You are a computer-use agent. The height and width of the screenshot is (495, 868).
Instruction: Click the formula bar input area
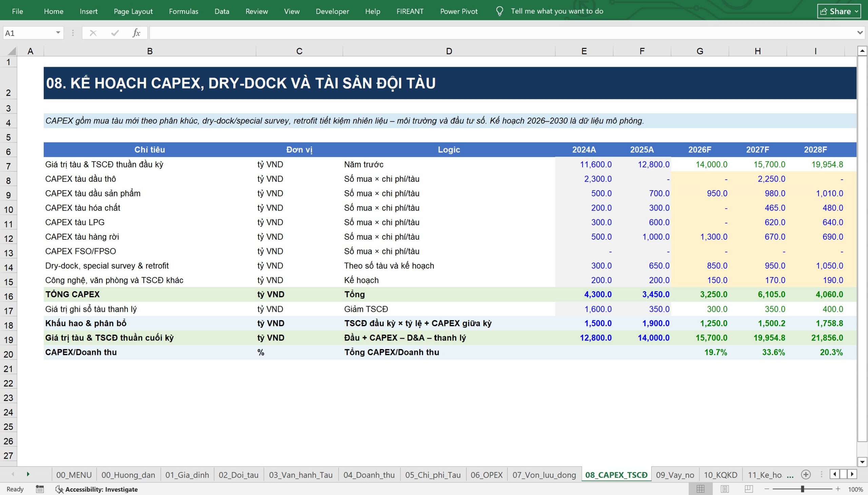[x=501, y=33]
